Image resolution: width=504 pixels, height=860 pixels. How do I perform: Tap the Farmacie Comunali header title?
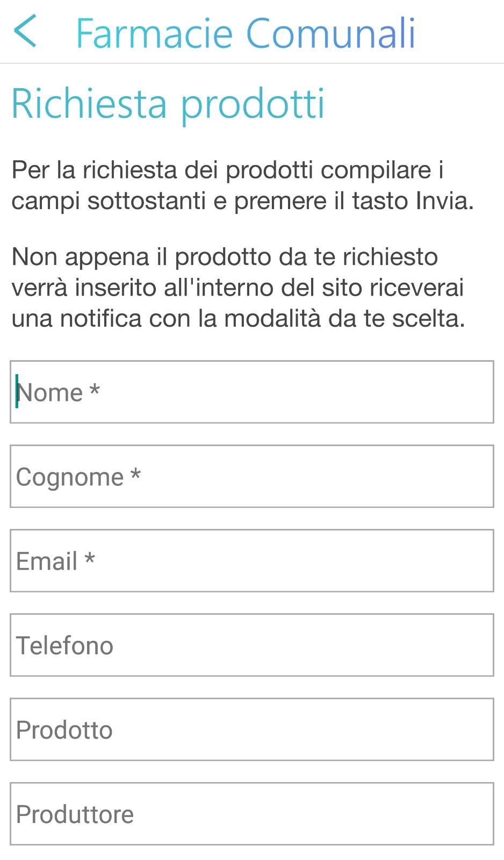pyautogui.click(x=246, y=33)
